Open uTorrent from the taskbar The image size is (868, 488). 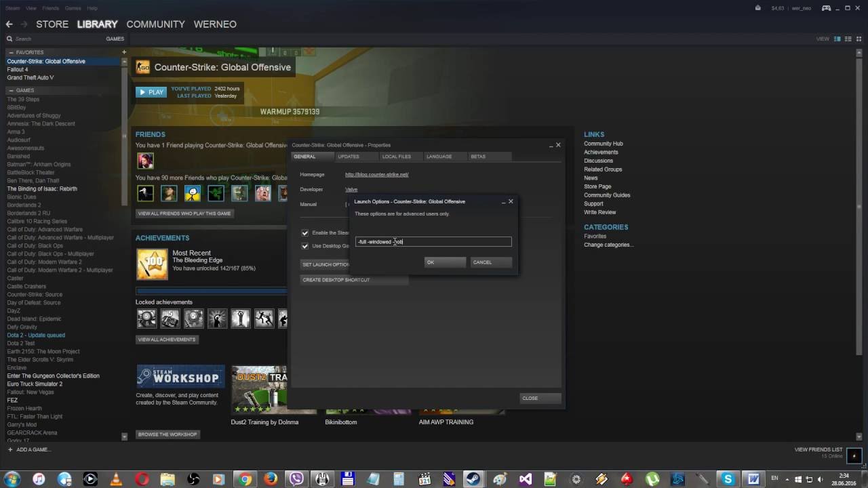652,479
